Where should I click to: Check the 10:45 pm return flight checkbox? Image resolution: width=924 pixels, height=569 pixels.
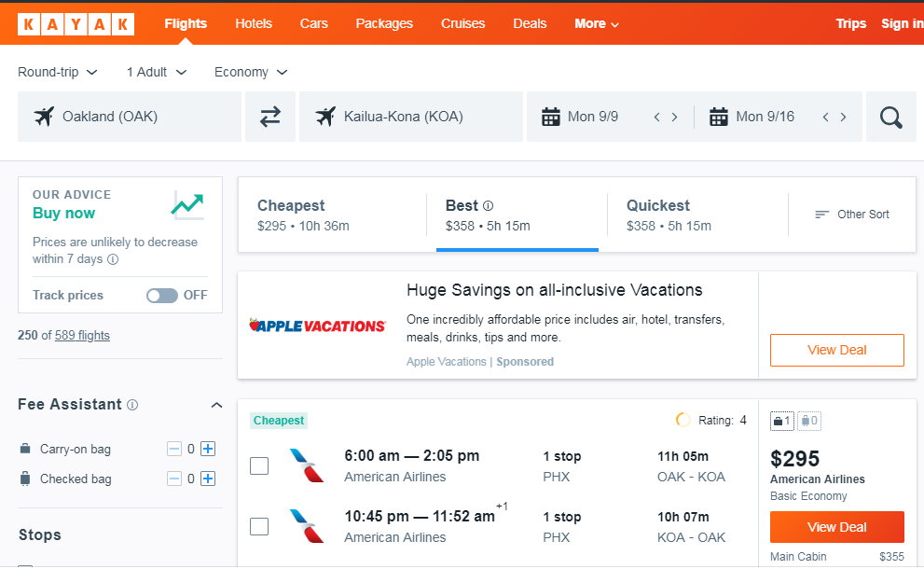259,526
